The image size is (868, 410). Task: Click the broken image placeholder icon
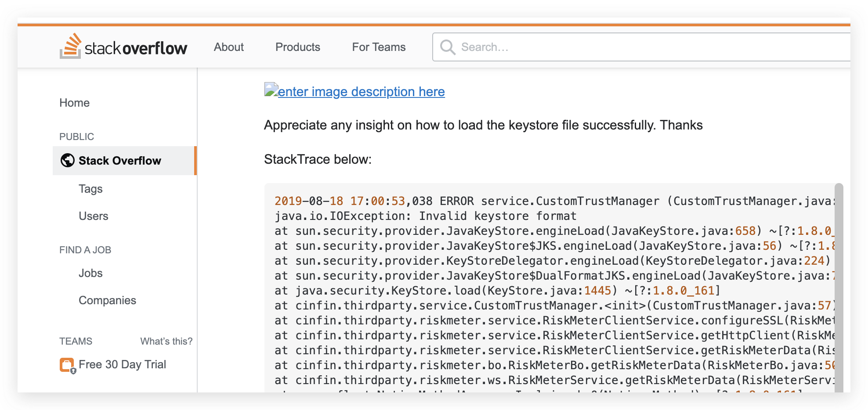pyautogui.click(x=271, y=90)
